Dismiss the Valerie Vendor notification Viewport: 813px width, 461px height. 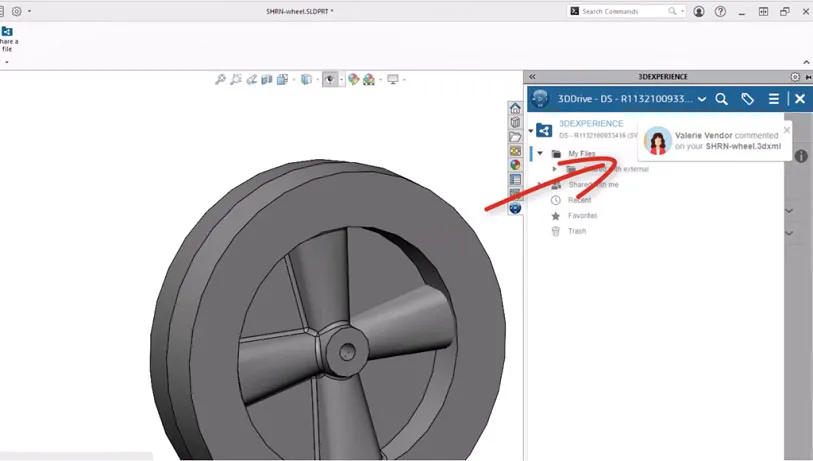(x=787, y=130)
